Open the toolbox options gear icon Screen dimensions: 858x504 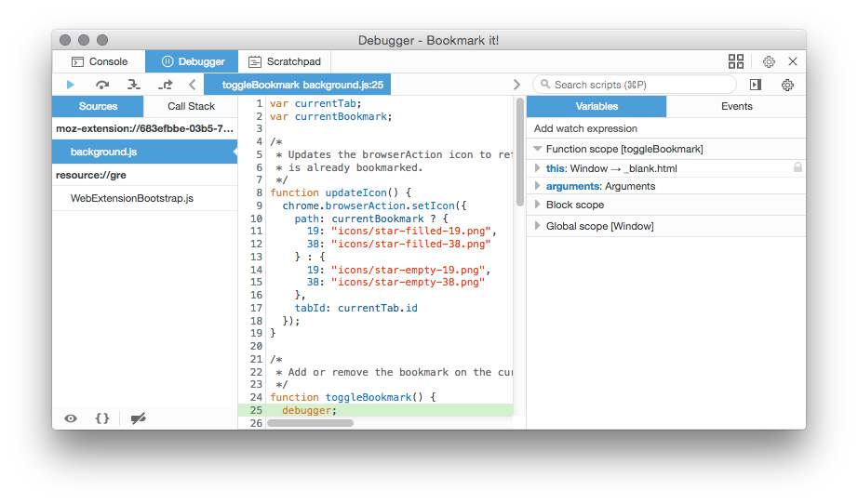coord(769,61)
